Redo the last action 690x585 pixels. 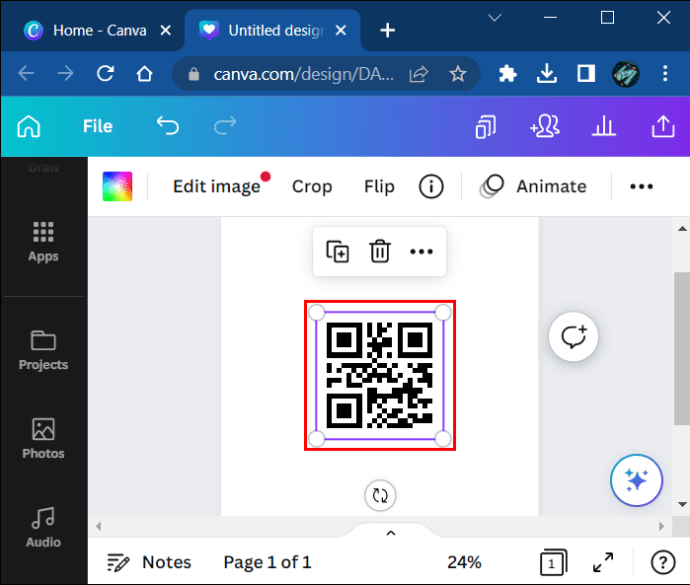pos(225,126)
